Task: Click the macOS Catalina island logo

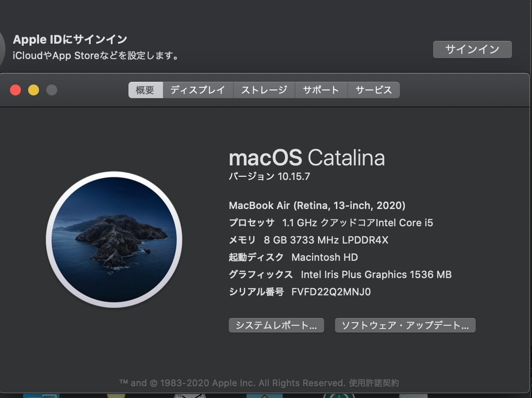Action: [114, 239]
